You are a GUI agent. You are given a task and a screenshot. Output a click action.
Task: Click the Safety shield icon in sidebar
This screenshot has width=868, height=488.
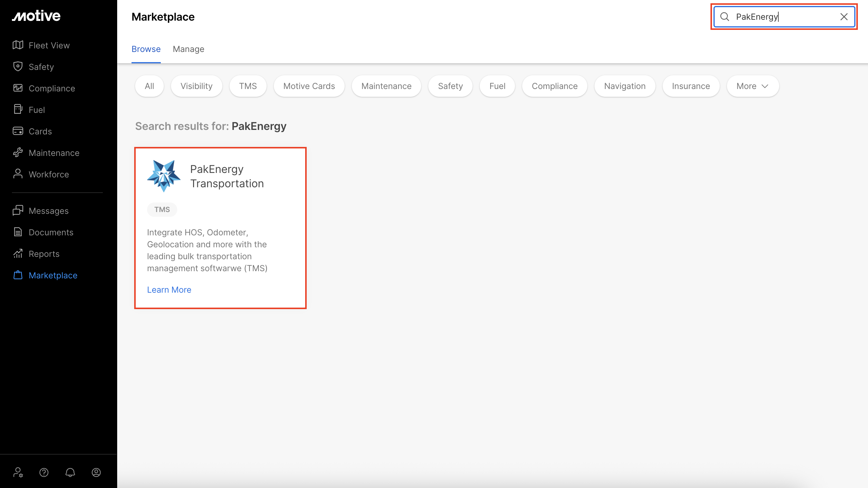point(18,67)
